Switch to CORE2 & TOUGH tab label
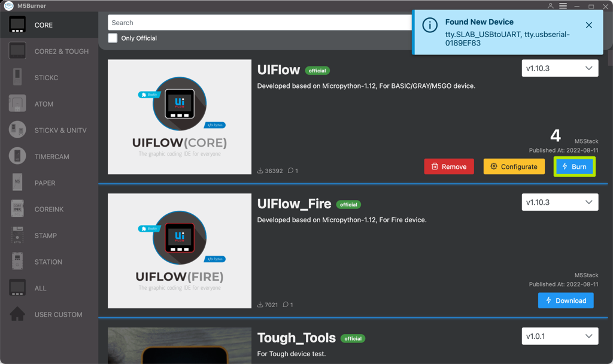613x364 pixels. tap(62, 51)
